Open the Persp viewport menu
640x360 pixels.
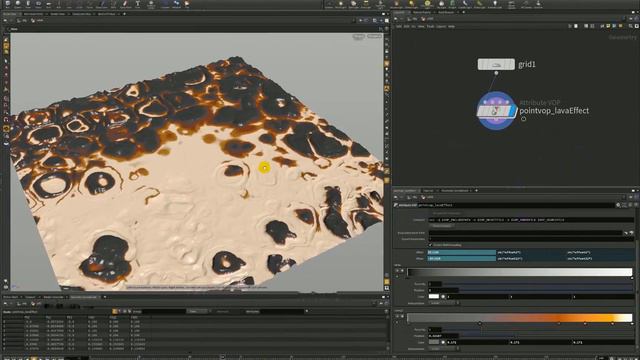pos(358,36)
